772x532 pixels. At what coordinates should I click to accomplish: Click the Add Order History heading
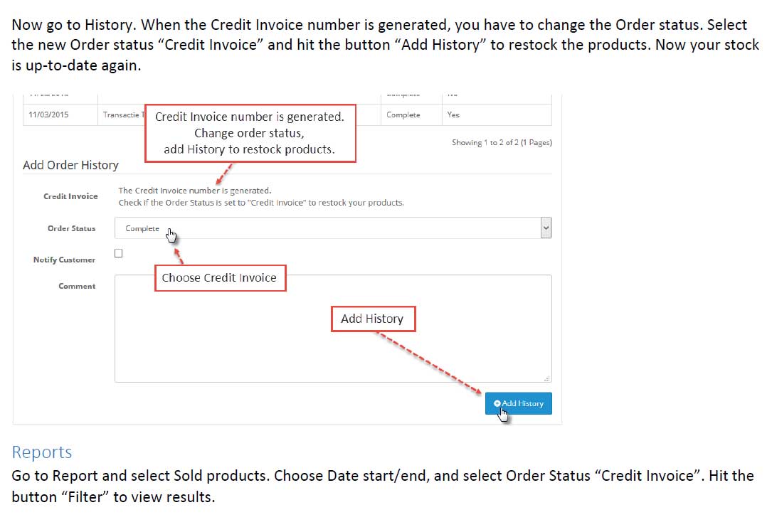[70, 165]
